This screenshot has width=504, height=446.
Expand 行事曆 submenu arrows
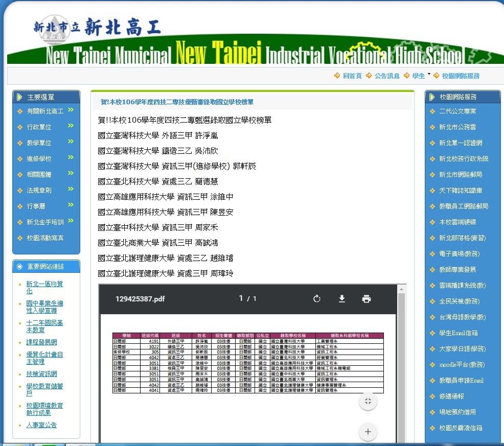click(x=71, y=205)
